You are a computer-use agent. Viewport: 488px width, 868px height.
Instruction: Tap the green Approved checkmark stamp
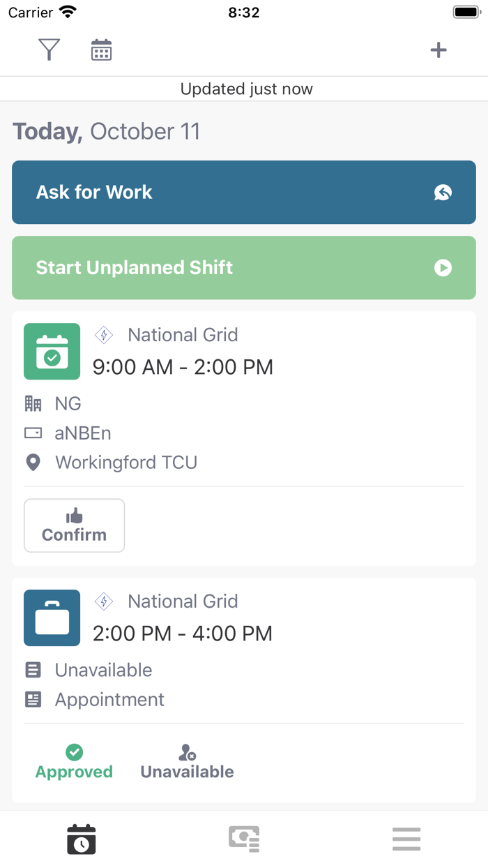pos(74,751)
